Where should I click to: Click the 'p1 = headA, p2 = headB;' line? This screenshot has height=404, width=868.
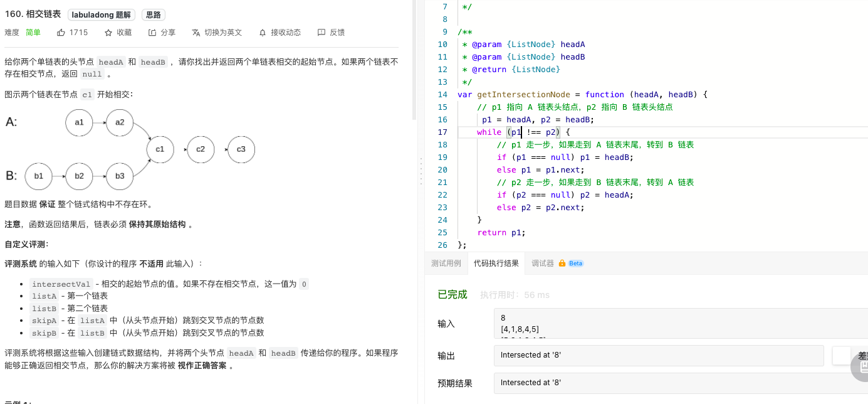click(538, 120)
